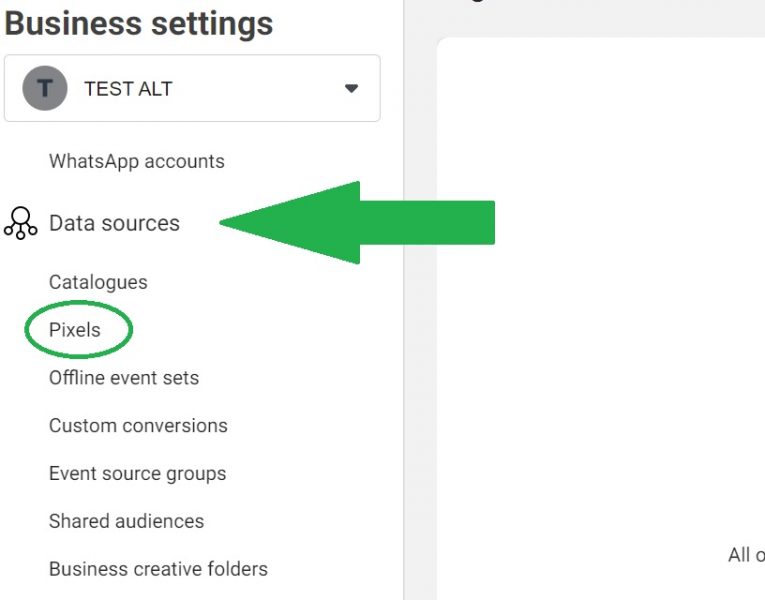765x600 pixels.
Task: Open Shared audiences
Action: click(126, 521)
